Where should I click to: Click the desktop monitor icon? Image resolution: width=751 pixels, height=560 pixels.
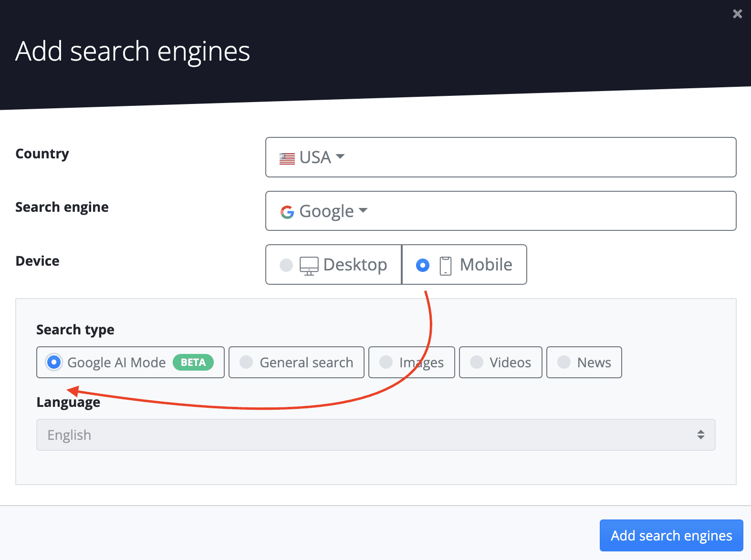click(309, 266)
